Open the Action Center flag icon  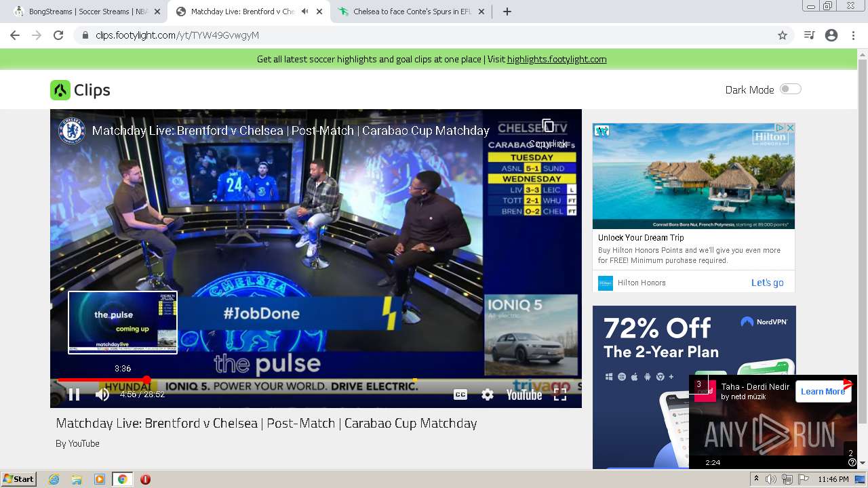click(802, 479)
